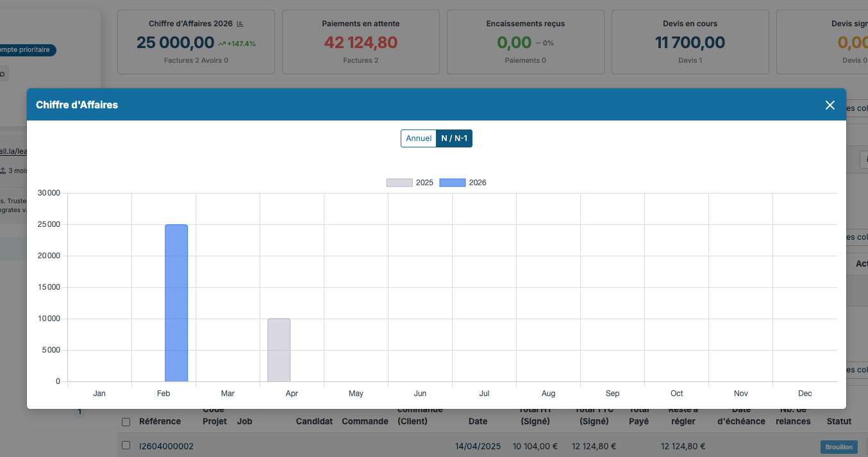Close the Chiffre d'Affaires dialog
Screen dimensions: 868x457
point(830,105)
